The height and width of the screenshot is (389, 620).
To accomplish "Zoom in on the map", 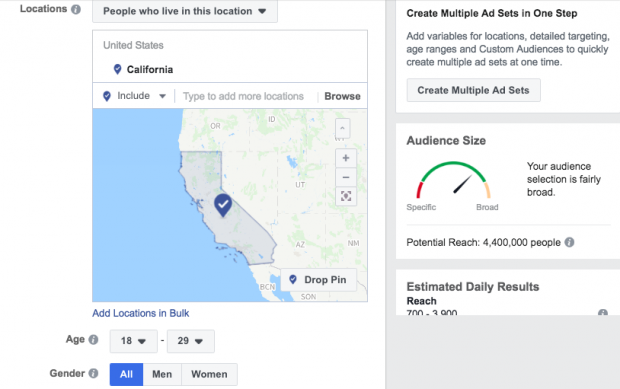I will (346, 158).
